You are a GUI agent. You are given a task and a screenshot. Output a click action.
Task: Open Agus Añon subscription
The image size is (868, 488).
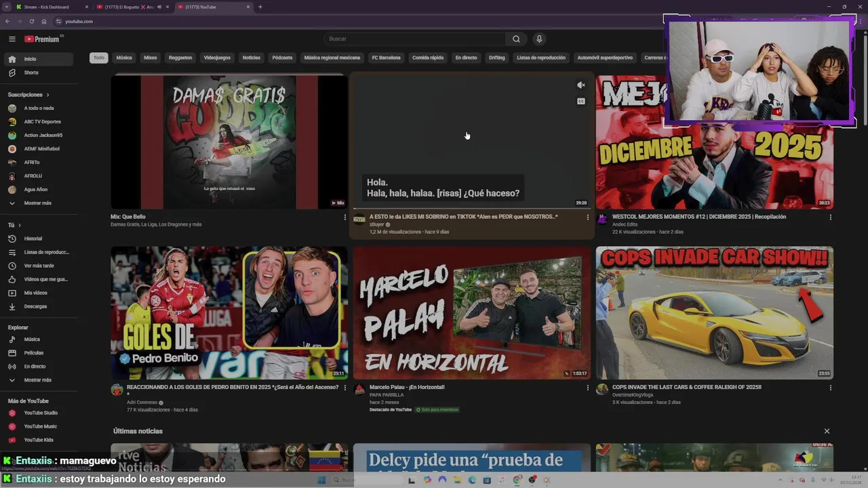click(40, 190)
